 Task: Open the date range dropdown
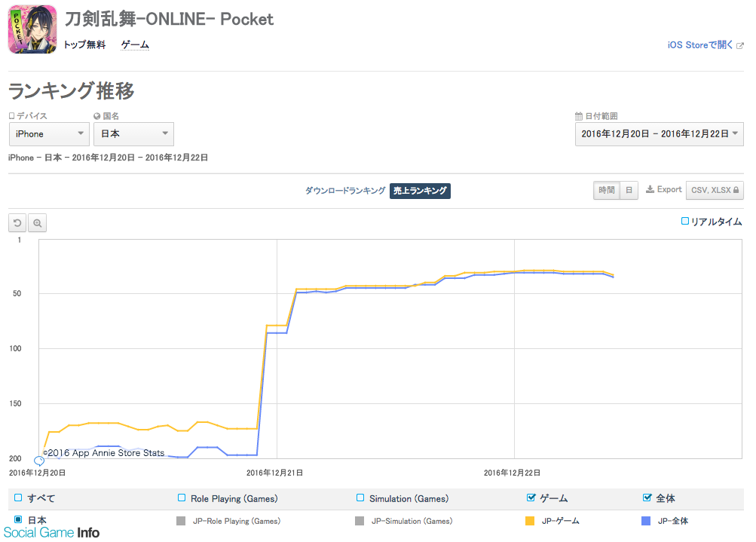[659, 134]
